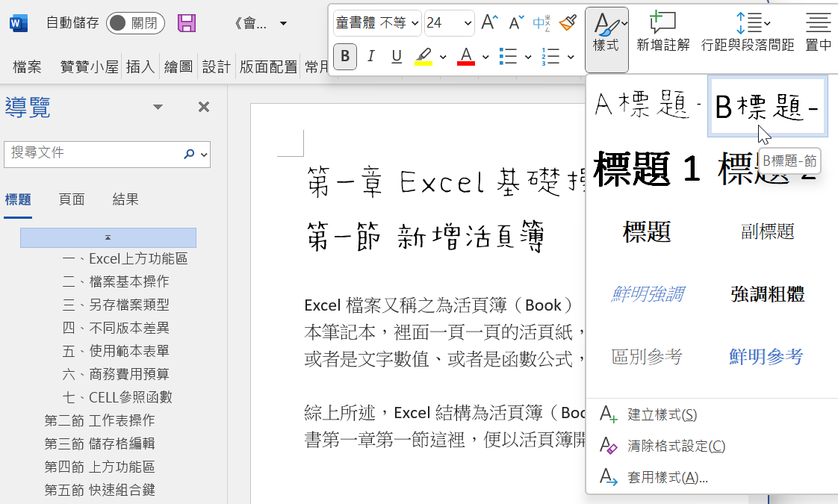Decrease font size with the shrink-font icon

[x=516, y=22]
